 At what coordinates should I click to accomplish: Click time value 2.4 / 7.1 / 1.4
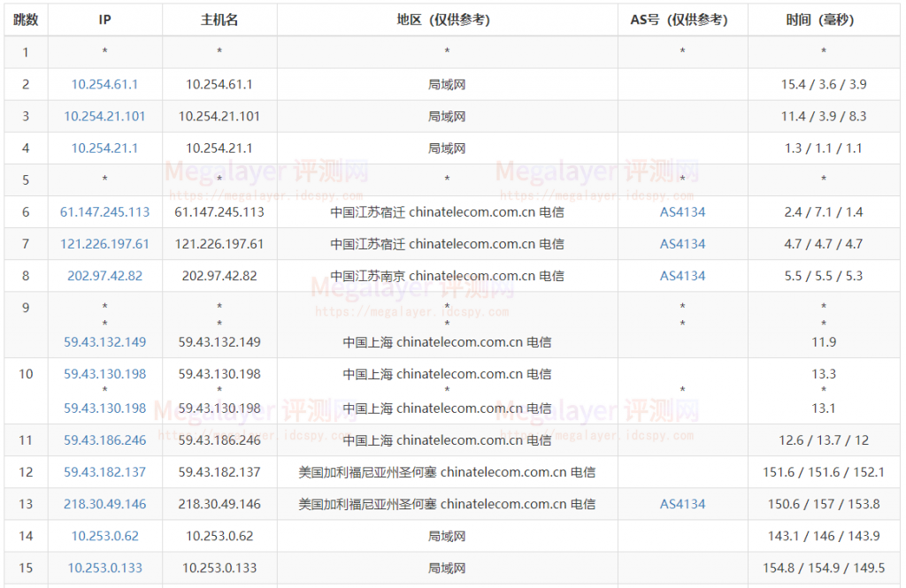(824, 212)
